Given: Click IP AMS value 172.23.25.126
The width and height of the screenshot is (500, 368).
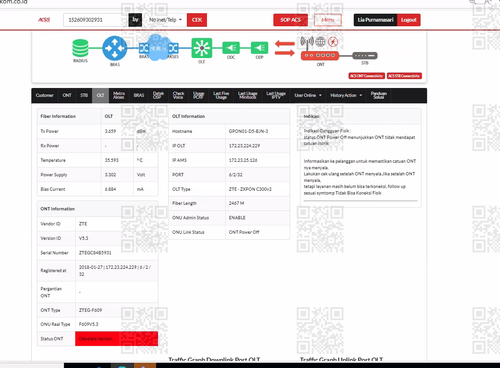Looking at the screenshot, I should coord(243,160).
